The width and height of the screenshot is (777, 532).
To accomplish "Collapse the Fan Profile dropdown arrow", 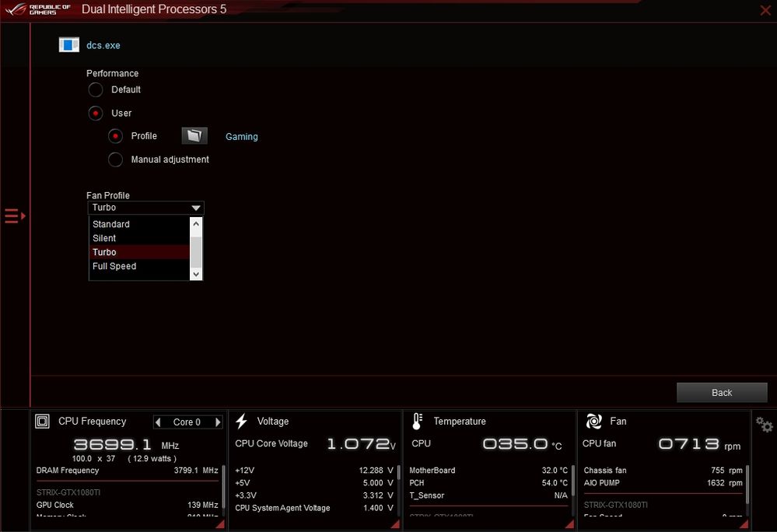I will (196, 208).
